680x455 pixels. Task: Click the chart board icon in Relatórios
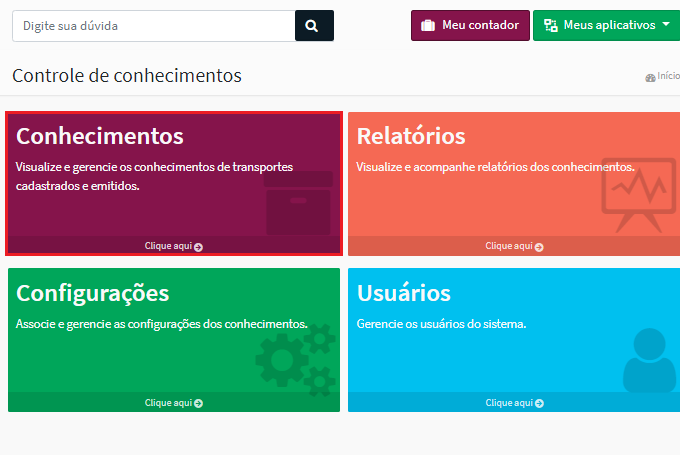pyautogui.click(x=638, y=195)
